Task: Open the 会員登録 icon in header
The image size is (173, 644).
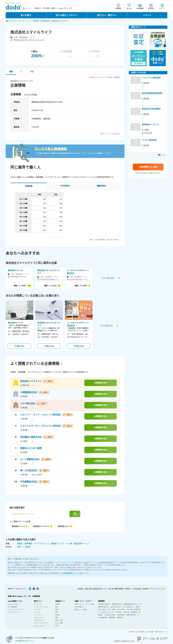Action: pyautogui.click(x=151, y=6)
